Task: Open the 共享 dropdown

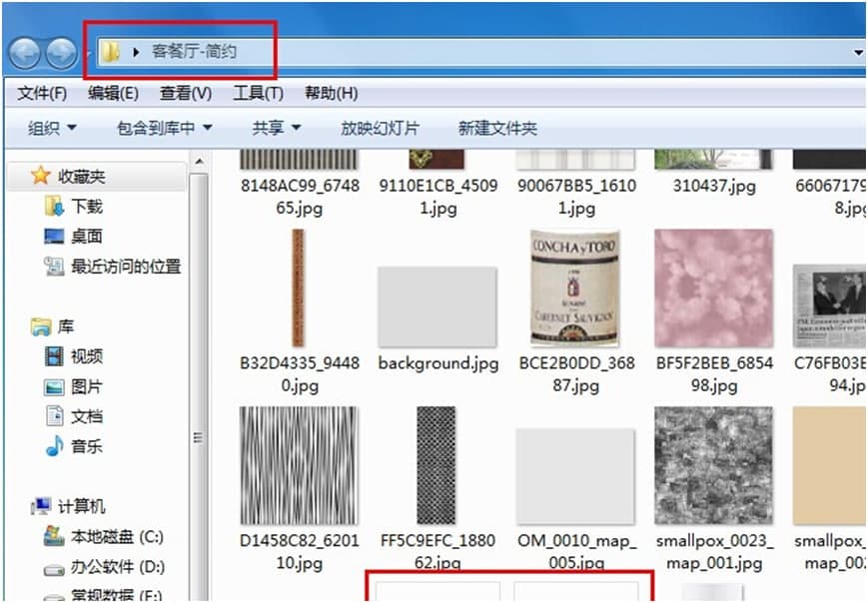Action: point(277,129)
